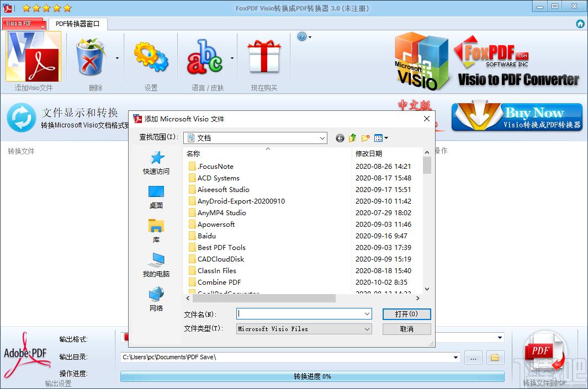The image size is (588, 389).
Task: Open output folder icon button
Action: tap(495, 358)
